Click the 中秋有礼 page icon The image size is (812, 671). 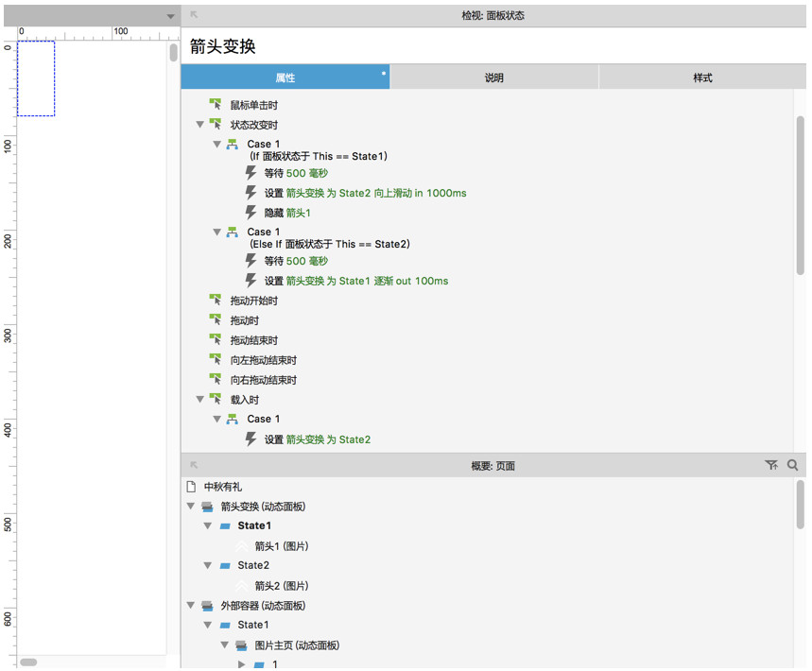(192, 487)
